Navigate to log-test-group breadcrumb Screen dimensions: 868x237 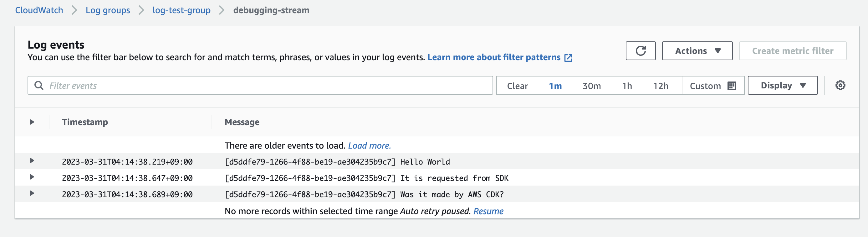click(x=181, y=10)
